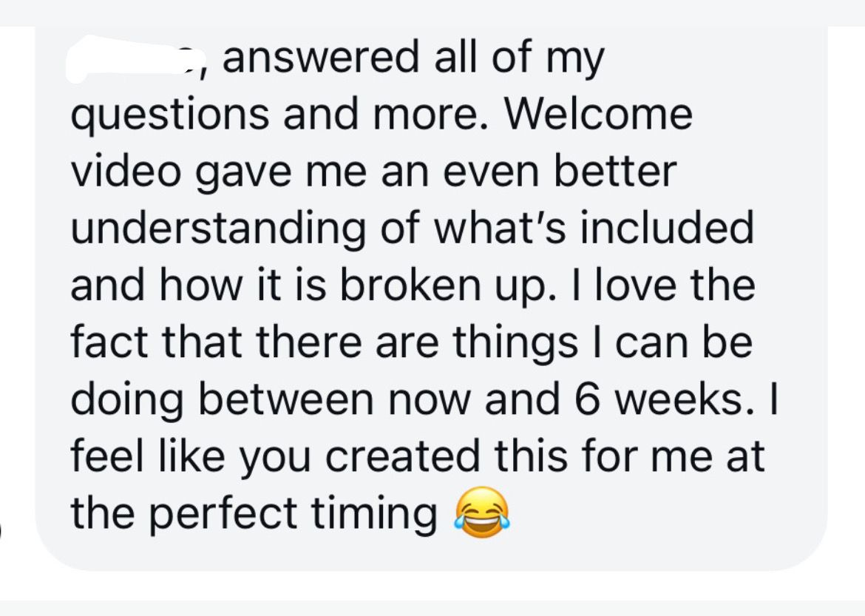Viewport: 865px width, 616px height.
Task: Click the laughing-crying emoji in the message
Action: [481, 512]
